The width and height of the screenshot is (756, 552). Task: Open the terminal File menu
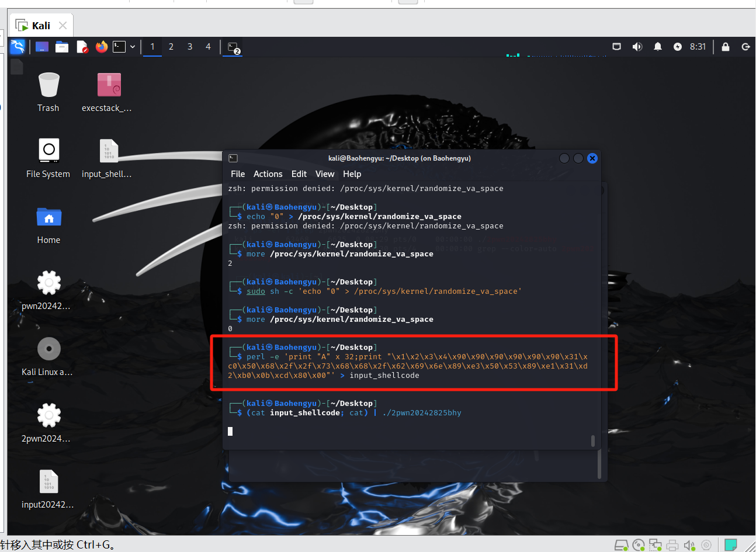pos(238,174)
